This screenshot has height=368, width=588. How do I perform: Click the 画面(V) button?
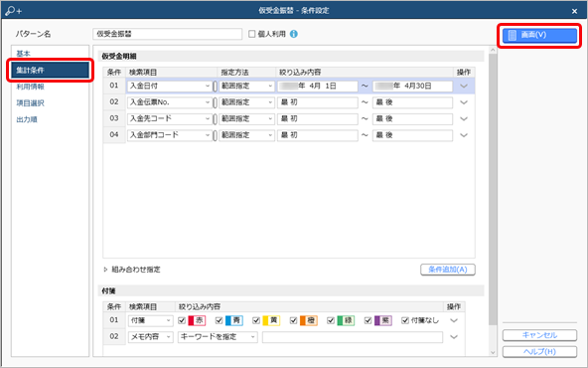[x=539, y=35]
